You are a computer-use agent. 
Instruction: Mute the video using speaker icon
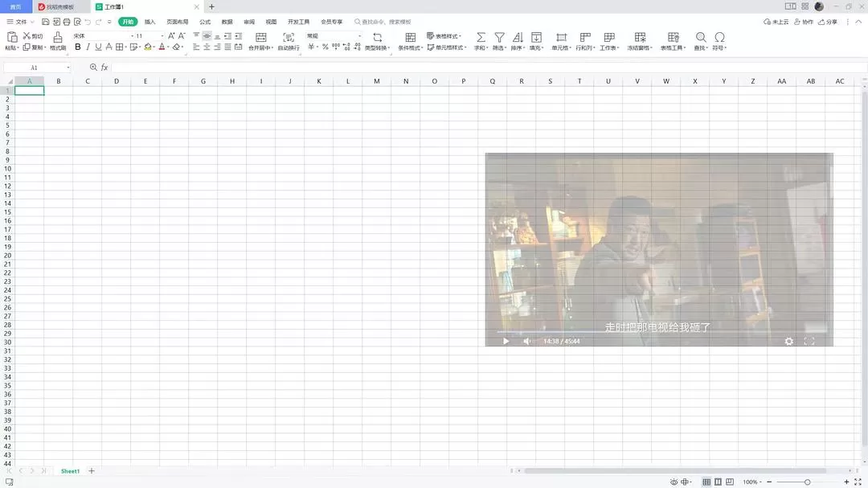tap(527, 341)
